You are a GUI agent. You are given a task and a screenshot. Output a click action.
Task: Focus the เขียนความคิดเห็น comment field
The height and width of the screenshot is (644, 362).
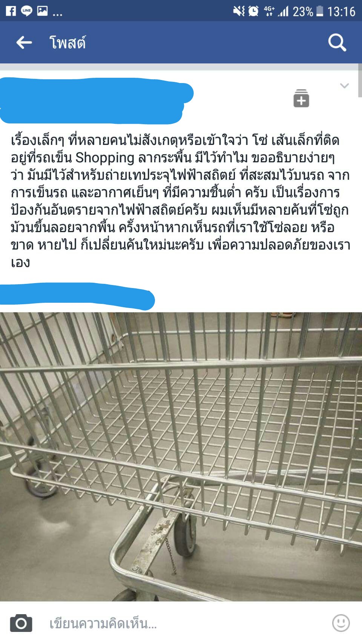(181, 623)
